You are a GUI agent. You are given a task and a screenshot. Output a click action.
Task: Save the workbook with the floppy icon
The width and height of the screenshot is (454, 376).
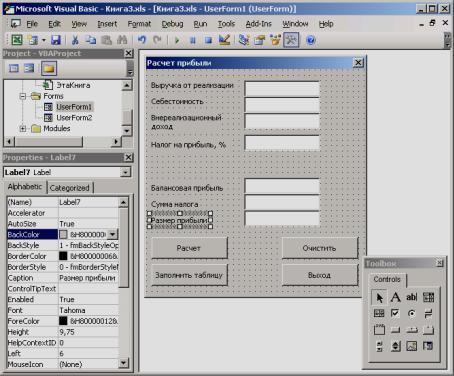coord(56,40)
